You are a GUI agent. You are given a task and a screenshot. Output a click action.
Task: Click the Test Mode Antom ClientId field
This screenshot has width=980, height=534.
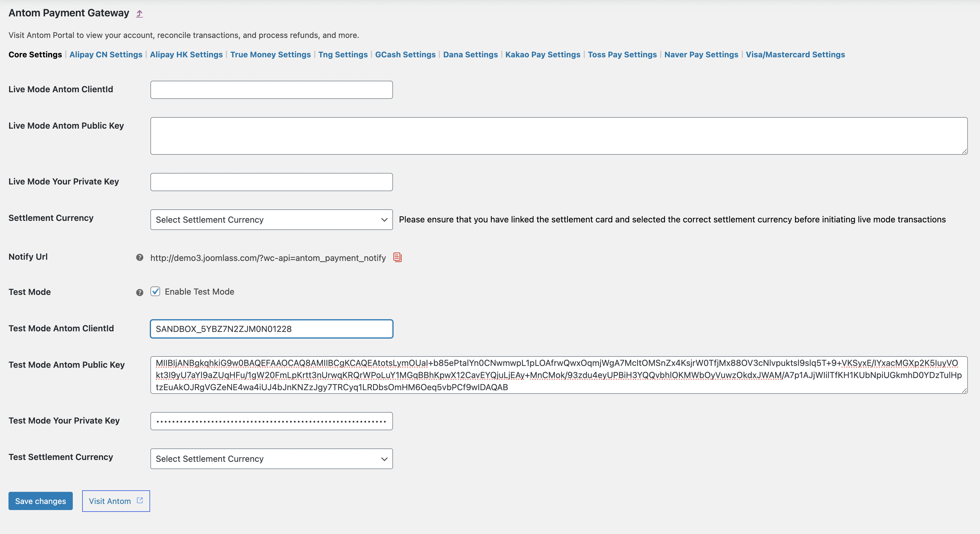point(271,329)
